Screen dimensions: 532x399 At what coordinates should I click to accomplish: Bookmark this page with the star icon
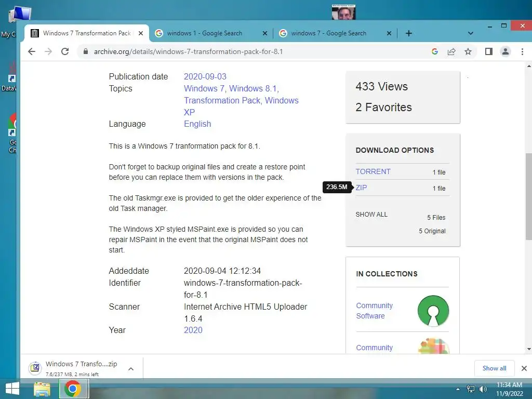(x=468, y=51)
